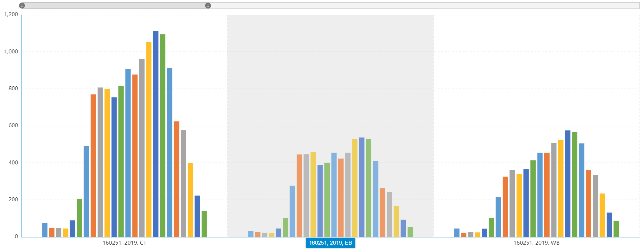Select the highlighted '160251, 2019, EB' label
This screenshot has height=250, width=644.
[x=330, y=243]
